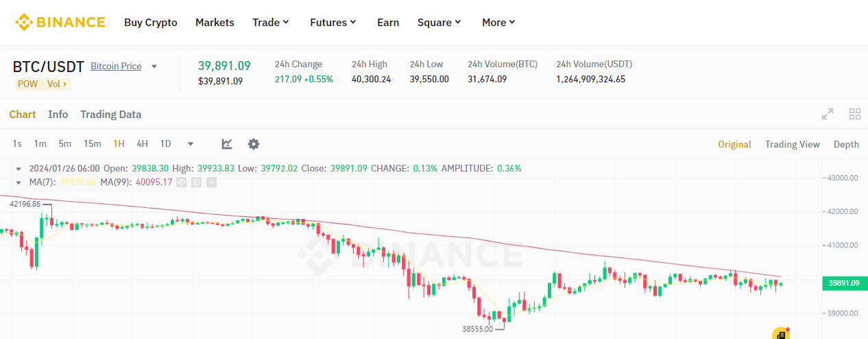Collapse the MA(7) indicator row

[x=20, y=182]
